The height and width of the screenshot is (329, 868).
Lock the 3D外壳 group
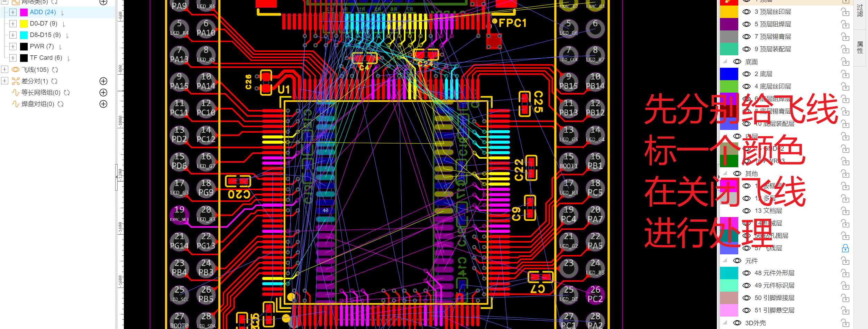(845, 323)
